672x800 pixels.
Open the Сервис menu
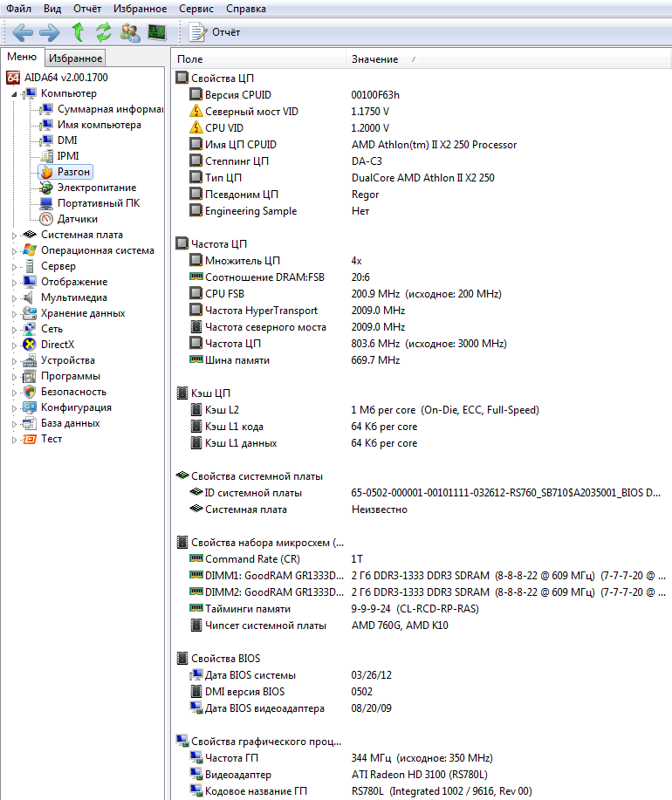196,9
